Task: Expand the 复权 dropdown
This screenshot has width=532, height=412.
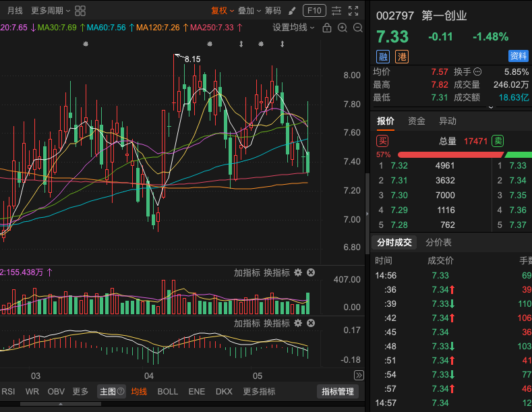Action: coord(223,11)
